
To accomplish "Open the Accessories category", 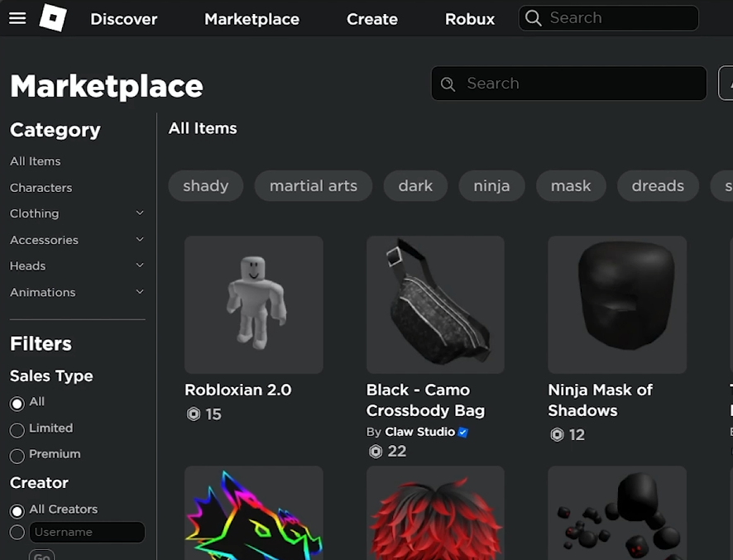I will pyautogui.click(x=44, y=240).
